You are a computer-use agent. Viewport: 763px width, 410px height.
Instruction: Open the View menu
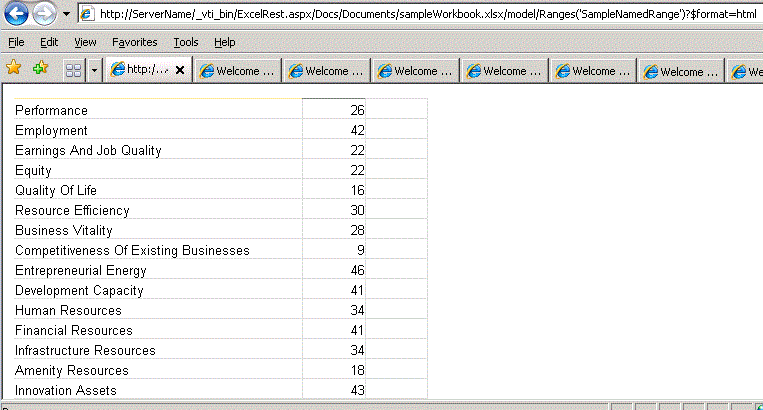(85, 42)
